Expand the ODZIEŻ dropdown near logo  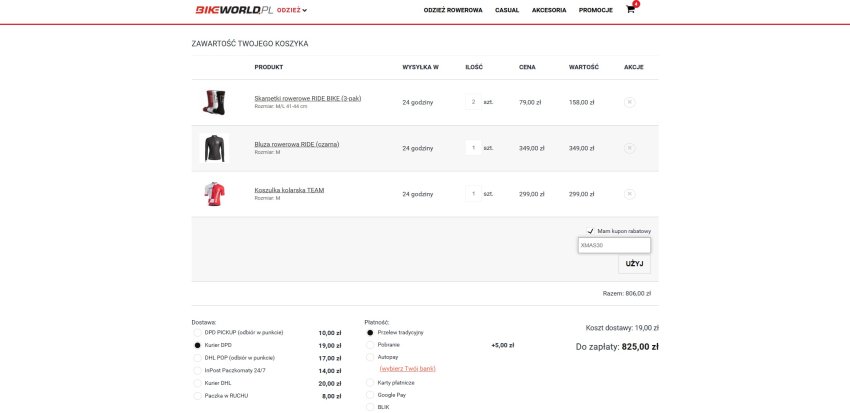click(x=292, y=10)
